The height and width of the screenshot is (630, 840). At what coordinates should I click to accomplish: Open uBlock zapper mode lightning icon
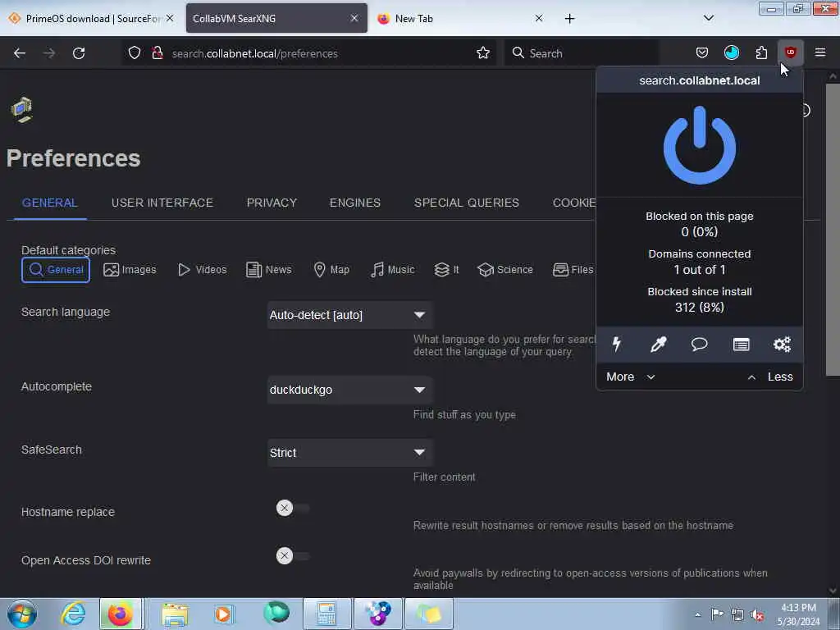(x=617, y=344)
